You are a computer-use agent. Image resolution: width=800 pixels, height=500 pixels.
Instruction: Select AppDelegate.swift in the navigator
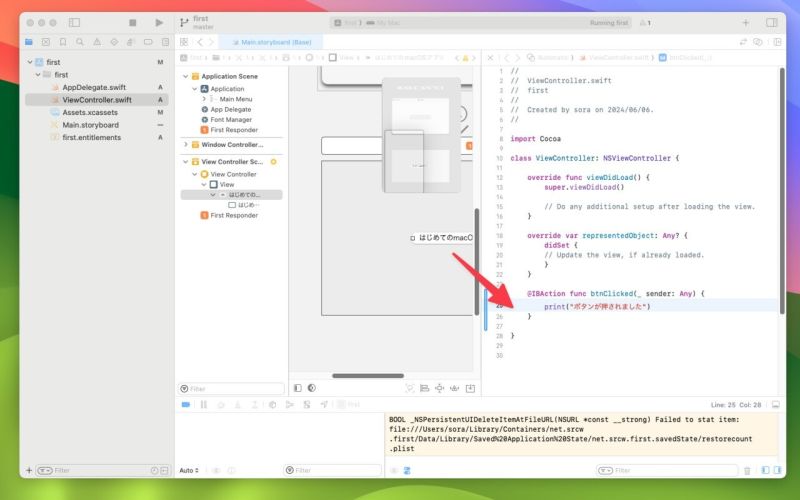[x=94, y=87]
